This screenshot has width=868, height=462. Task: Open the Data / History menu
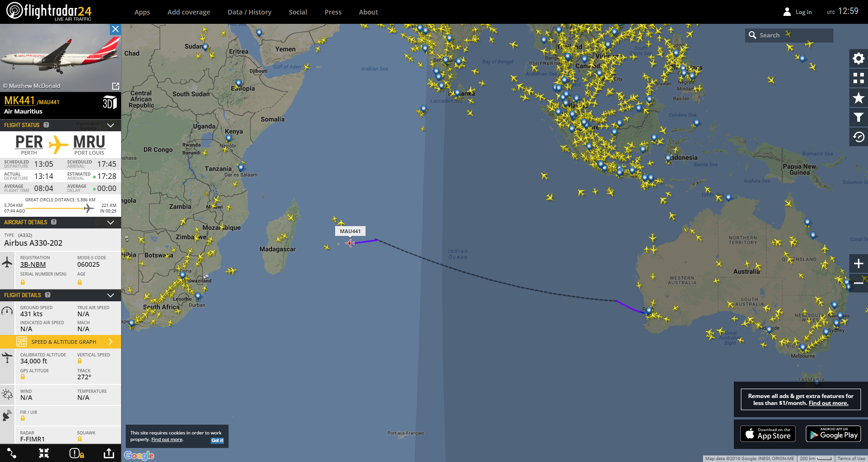pyautogui.click(x=249, y=12)
